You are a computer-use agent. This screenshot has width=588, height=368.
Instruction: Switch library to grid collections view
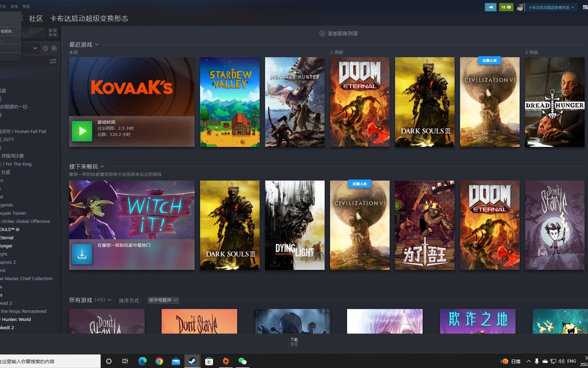[x=53, y=32]
